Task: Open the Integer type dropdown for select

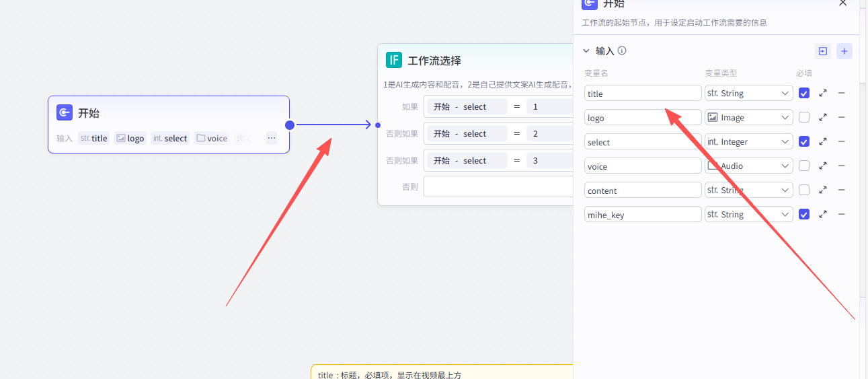Action: [748, 142]
